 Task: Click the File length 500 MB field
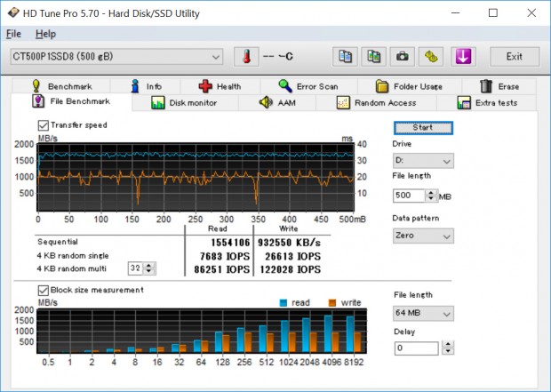coord(409,196)
